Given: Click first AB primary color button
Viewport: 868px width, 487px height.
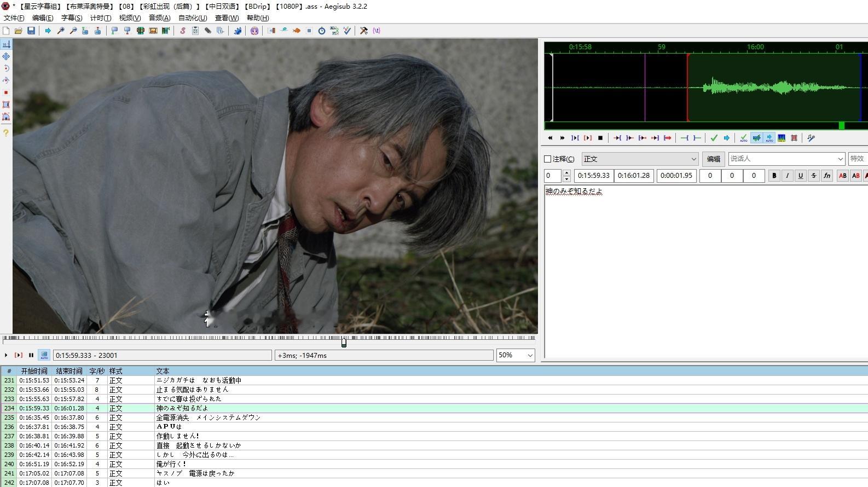Looking at the screenshot, I should (x=843, y=176).
